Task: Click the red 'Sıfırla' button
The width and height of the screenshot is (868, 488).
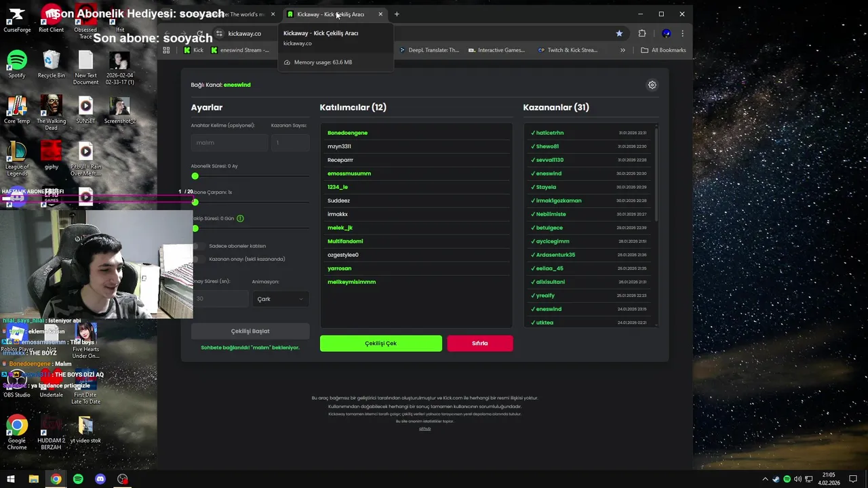Action: coord(480,344)
